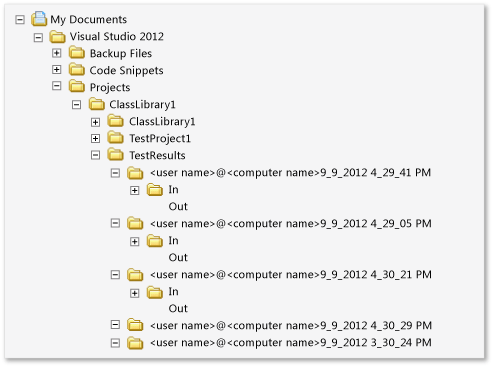Click the 4_30_29 PM run folder icon
This screenshot has width=493, height=367.
[135, 325]
